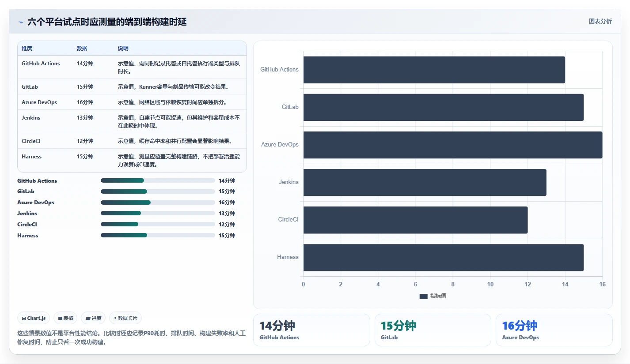Select the 数据卡片 tag chip
The height and width of the screenshot is (364, 630).
125,318
